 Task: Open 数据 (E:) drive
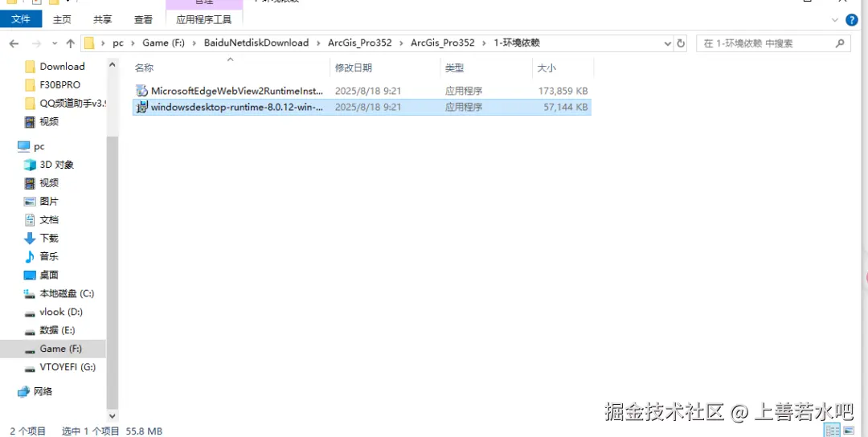(x=57, y=330)
